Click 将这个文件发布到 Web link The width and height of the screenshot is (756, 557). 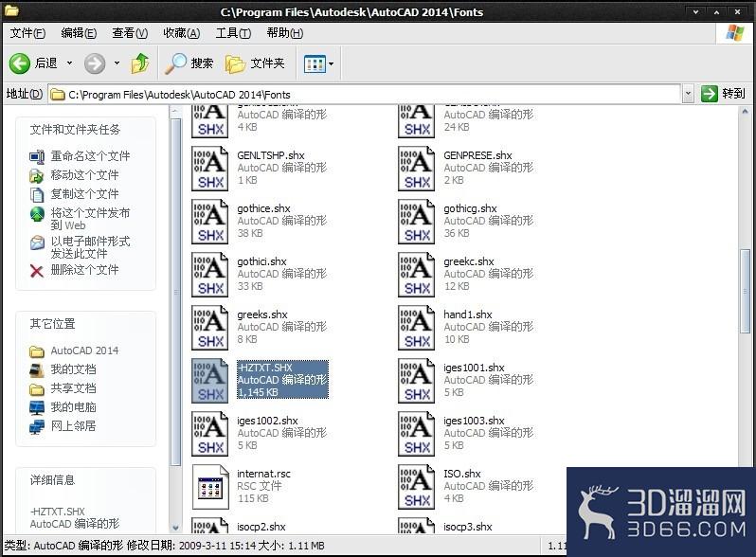click(90, 219)
